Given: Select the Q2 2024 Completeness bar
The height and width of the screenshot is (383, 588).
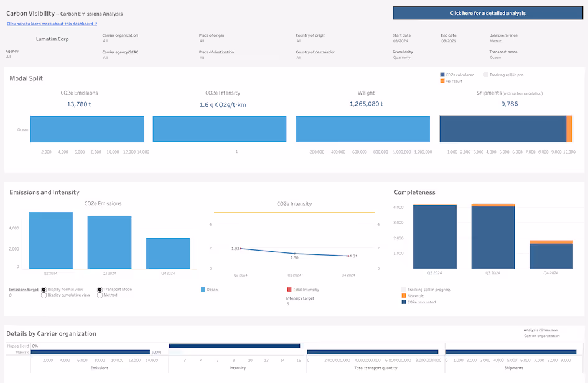Looking at the screenshot, I should click(x=435, y=237).
